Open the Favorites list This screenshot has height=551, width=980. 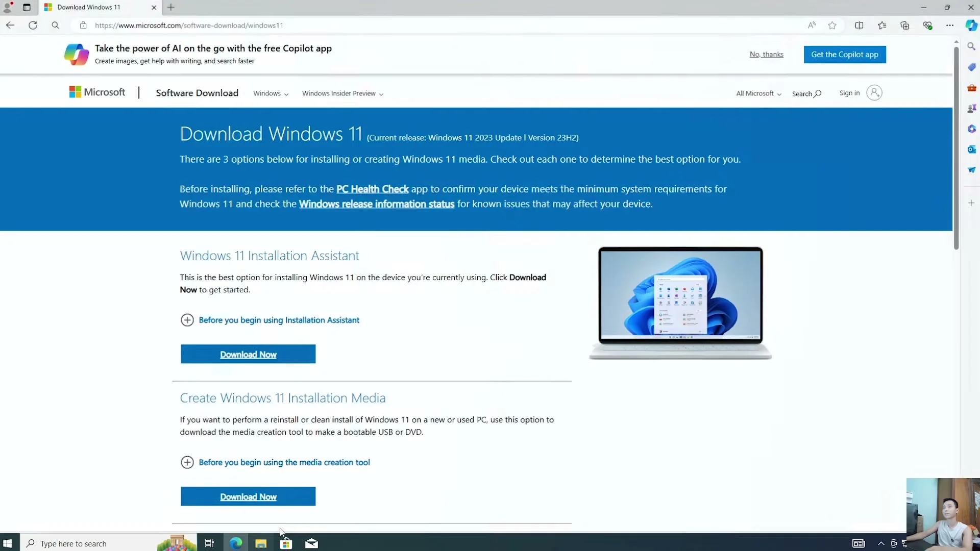pos(882,25)
